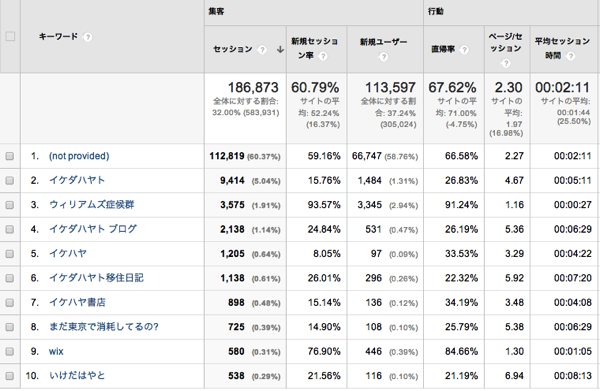Sort by the 平均セッション時間 column header
This screenshot has height=391, width=600.
point(562,48)
